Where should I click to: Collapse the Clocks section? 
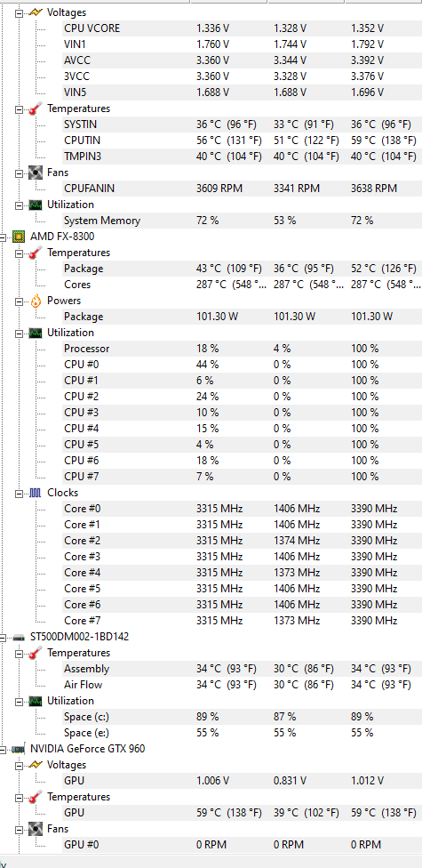(x=19, y=493)
